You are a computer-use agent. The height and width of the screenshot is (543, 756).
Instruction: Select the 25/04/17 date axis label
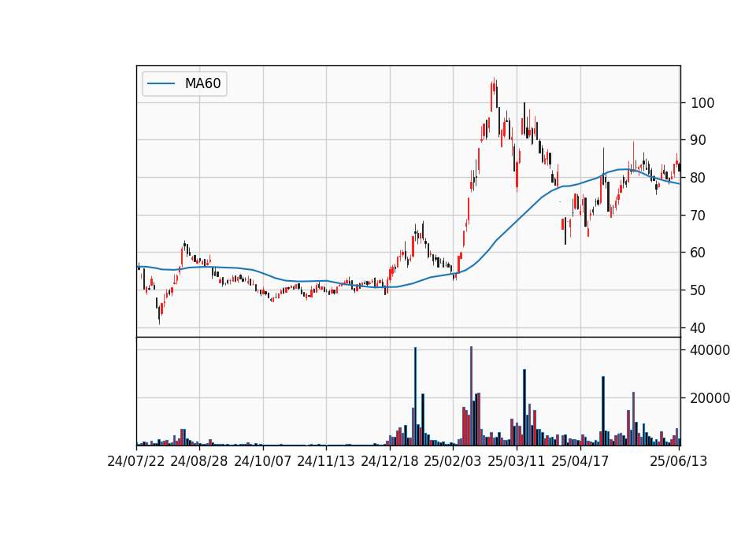[580, 461]
